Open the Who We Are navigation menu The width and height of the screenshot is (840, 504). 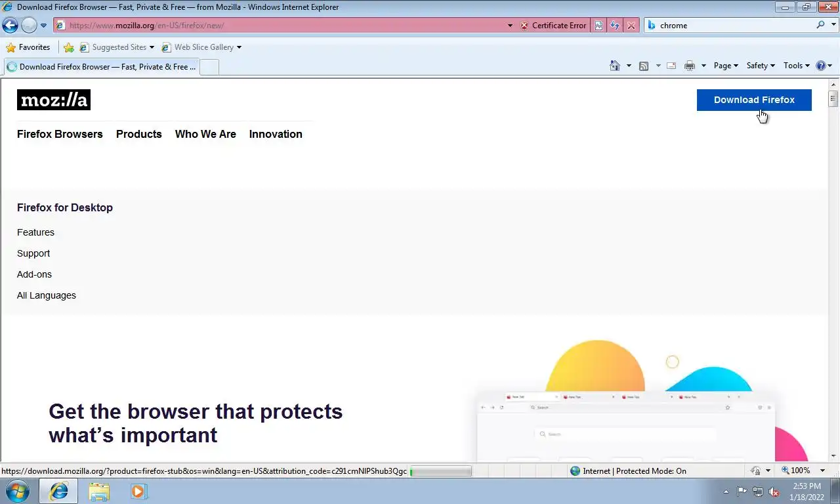tap(205, 134)
